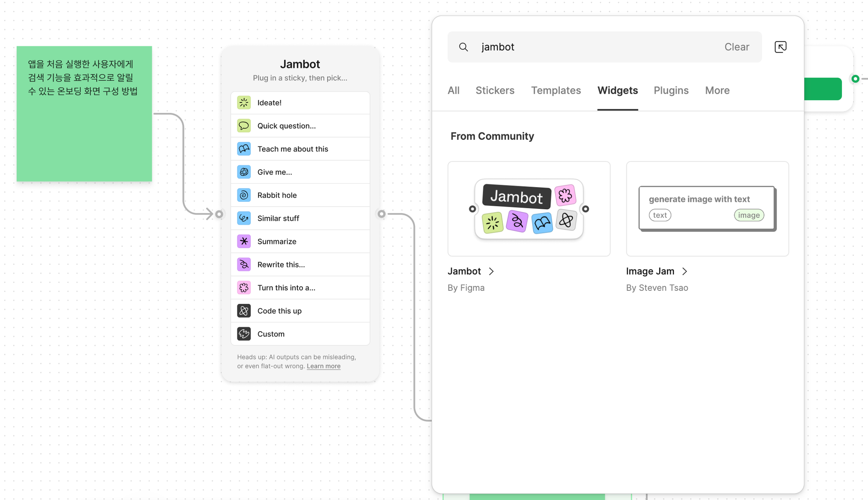This screenshot has width=868, height=500.
Task: Choose the Summarize option
Action: coord(300,241)
